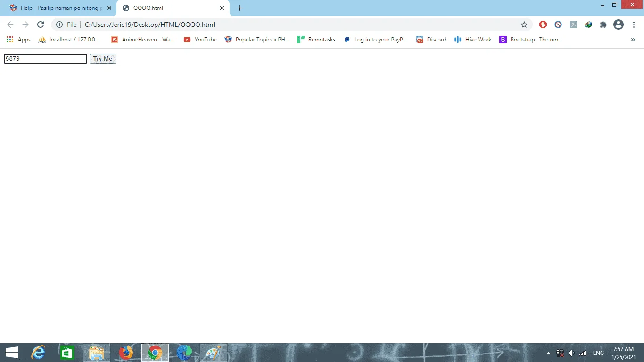Open the Popular Topics PH bookmark
This screenshot has width=644, height=362.
[x=257, y=40]
